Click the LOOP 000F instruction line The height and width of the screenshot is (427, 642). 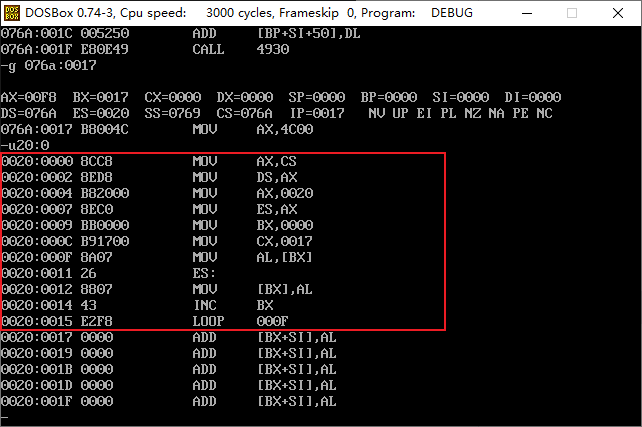tap(145, 321)
